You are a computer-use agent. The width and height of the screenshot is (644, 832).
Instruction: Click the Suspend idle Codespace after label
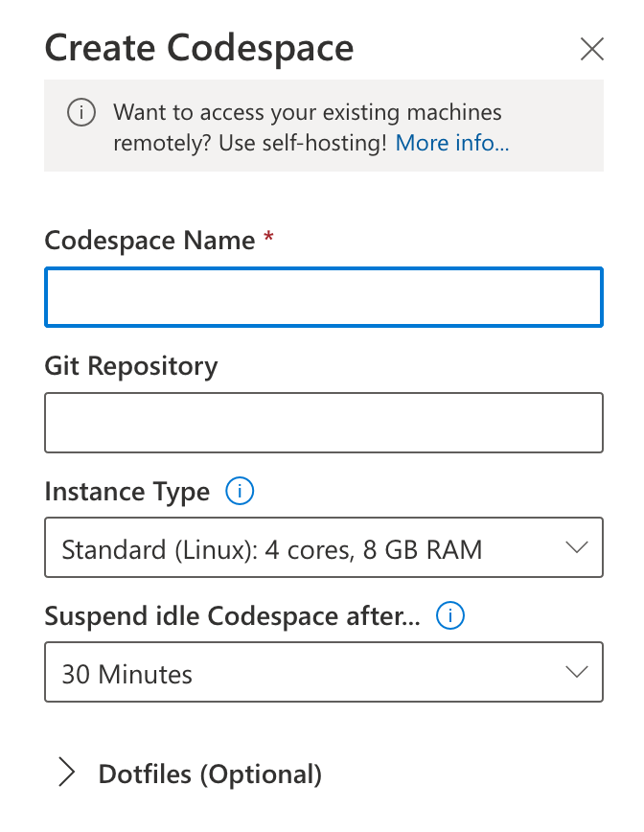point(232,616)
